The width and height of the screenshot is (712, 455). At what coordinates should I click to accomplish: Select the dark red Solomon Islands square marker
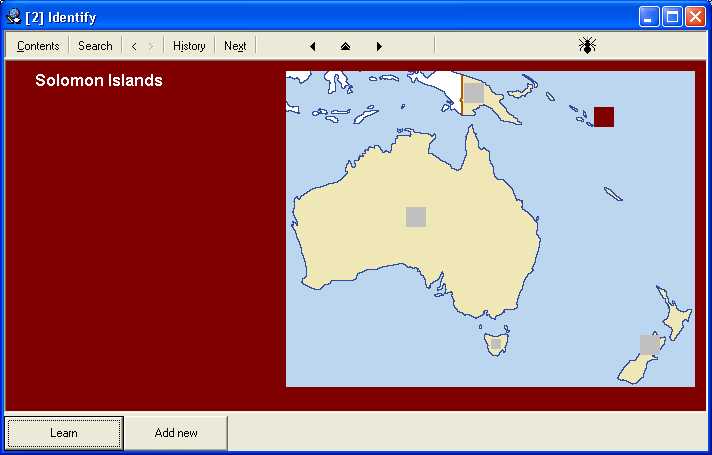[x=604, y=117]
